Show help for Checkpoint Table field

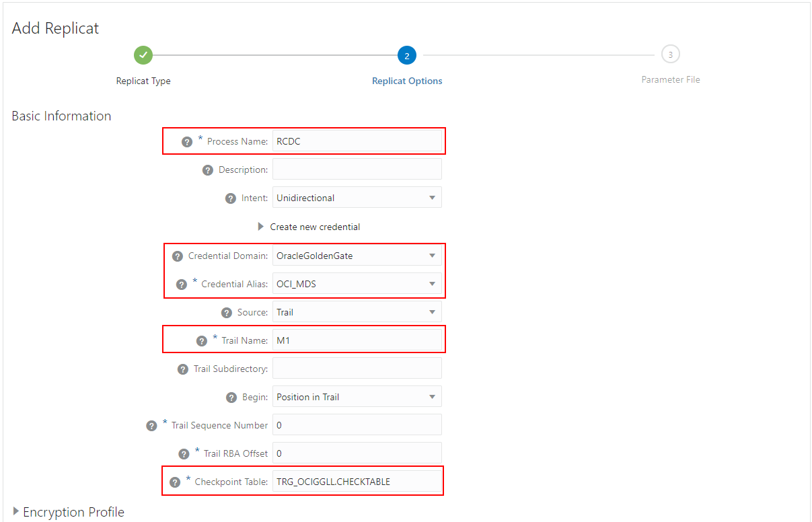175,482
